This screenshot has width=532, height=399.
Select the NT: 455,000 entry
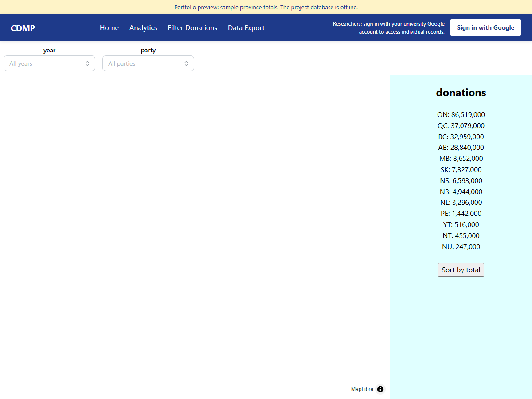pos(461,235)
